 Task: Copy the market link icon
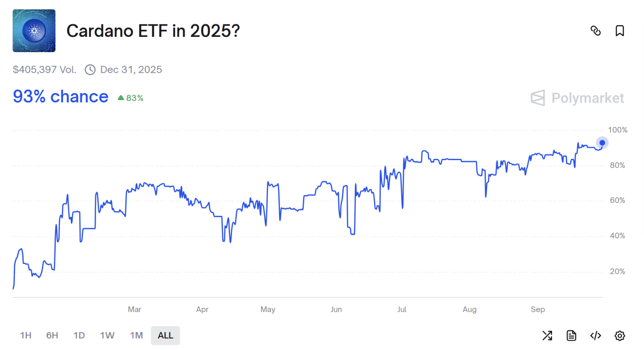tap(596, 31)
